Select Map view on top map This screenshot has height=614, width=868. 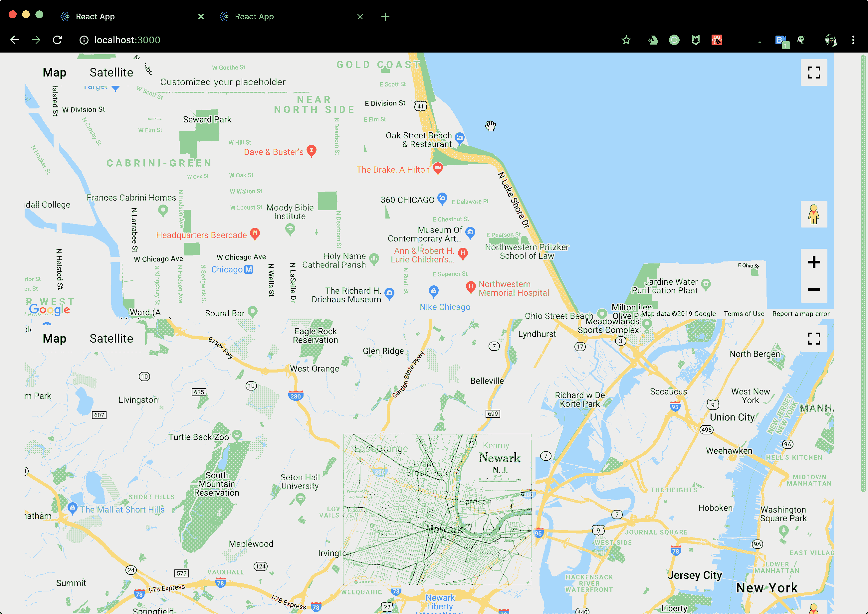pyautogui.click(x=55, y=73)
